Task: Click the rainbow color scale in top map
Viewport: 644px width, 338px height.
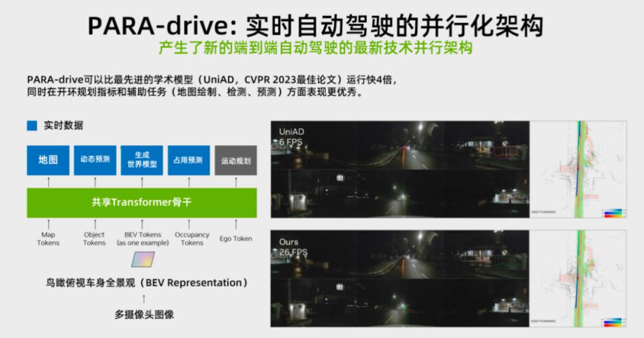Action: [614, 213]
